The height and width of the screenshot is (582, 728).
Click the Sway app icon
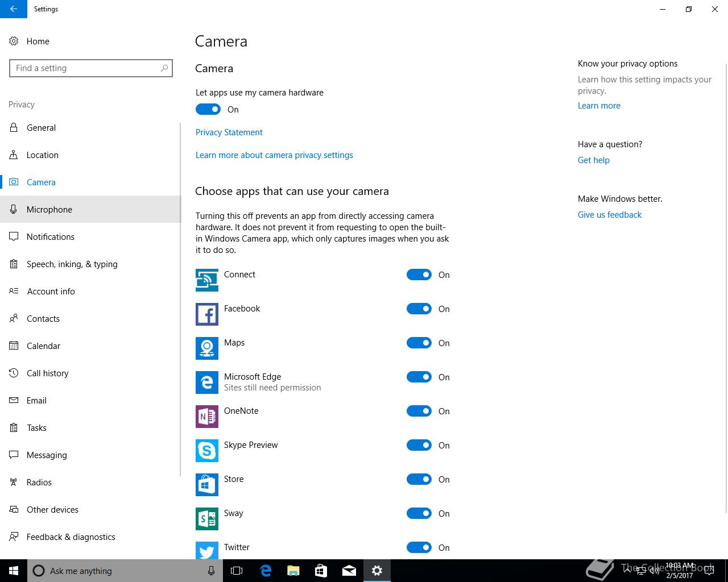pyautogui.click(x=207, y=519)
